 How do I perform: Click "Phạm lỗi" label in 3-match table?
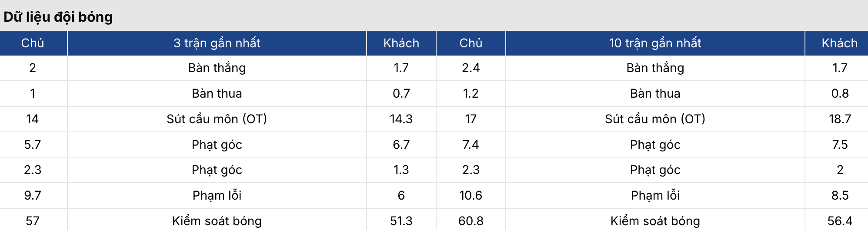click(x=217, y=195)
